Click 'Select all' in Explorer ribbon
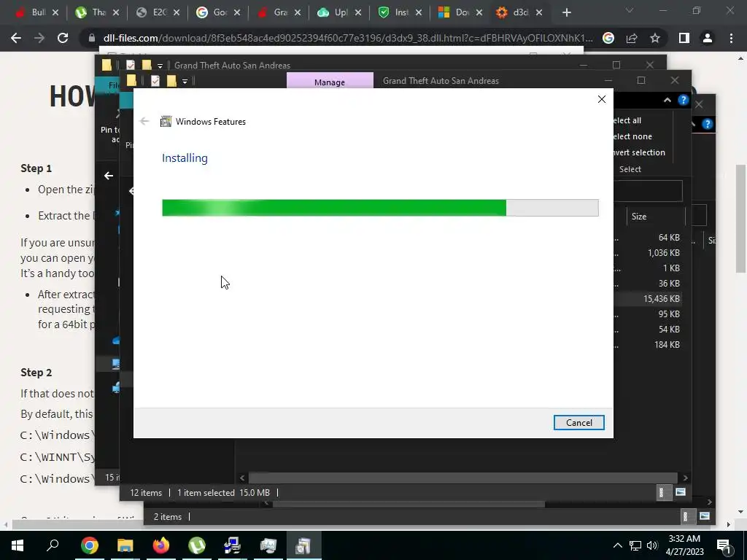 coord(627,120)
